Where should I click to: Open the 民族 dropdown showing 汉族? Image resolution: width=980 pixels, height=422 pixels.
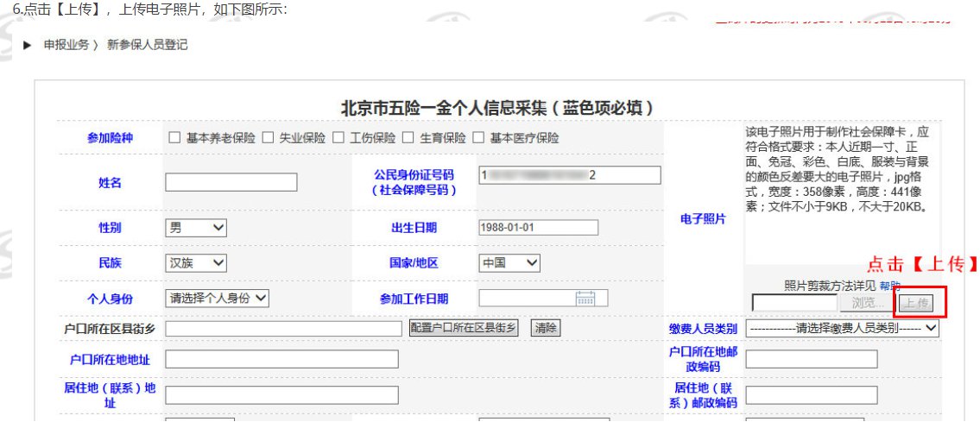pos(196,263)
